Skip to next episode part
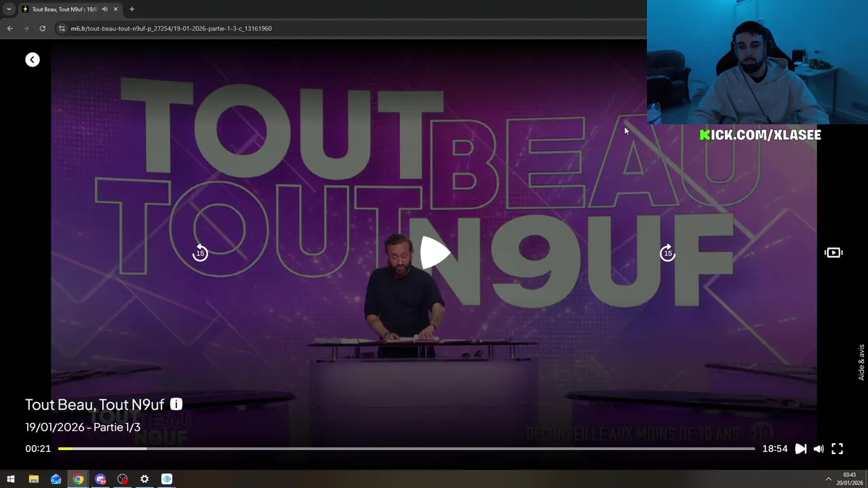 pos(800,449)
